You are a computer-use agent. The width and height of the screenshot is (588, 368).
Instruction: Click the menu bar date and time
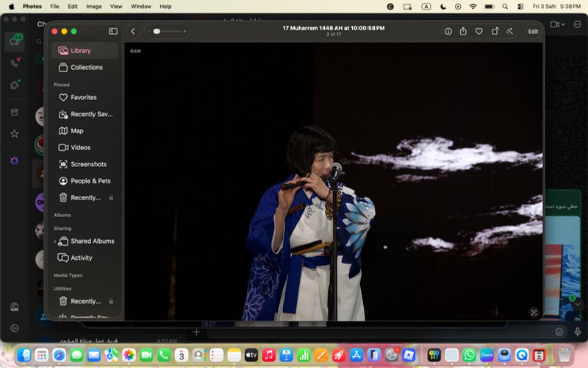tap(556, 7)
